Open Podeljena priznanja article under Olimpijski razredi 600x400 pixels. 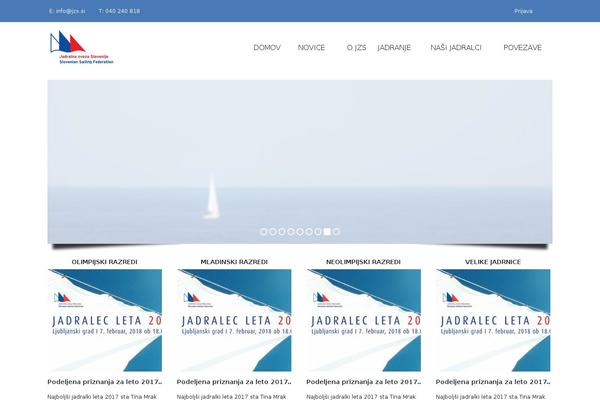105,382
